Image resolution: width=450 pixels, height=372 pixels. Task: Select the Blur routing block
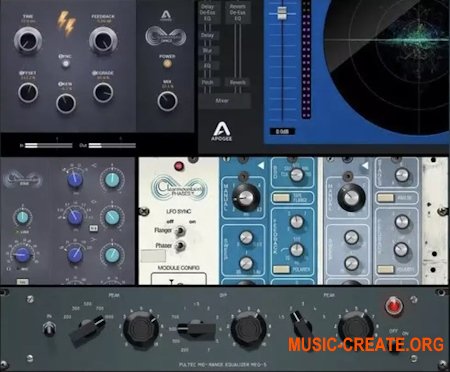point(208,51)
